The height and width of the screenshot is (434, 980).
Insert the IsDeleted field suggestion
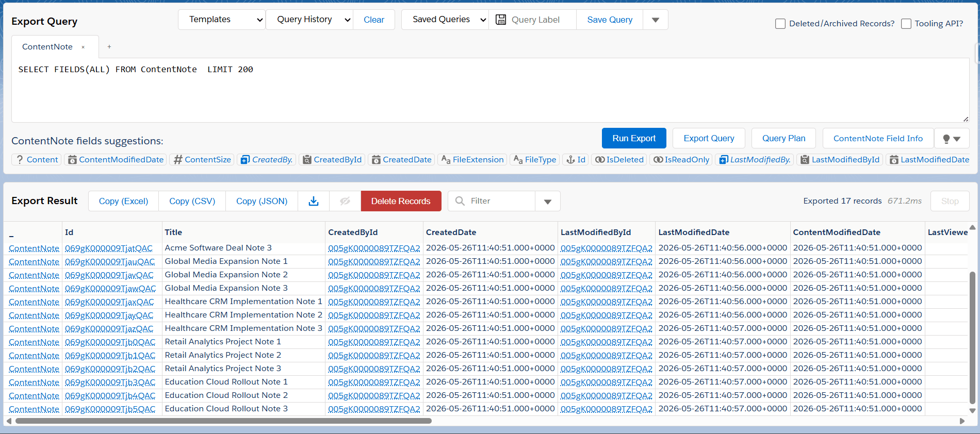coord(619,160)
